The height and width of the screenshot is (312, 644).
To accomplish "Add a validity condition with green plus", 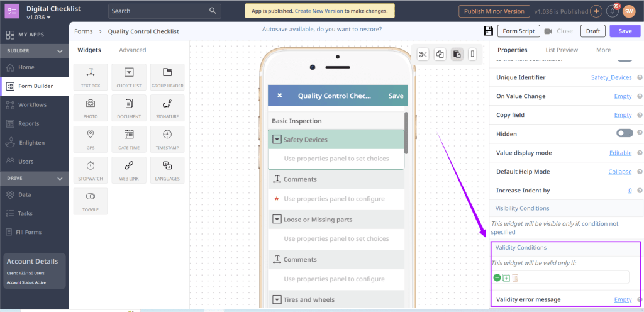I will (x=497, y=277).
